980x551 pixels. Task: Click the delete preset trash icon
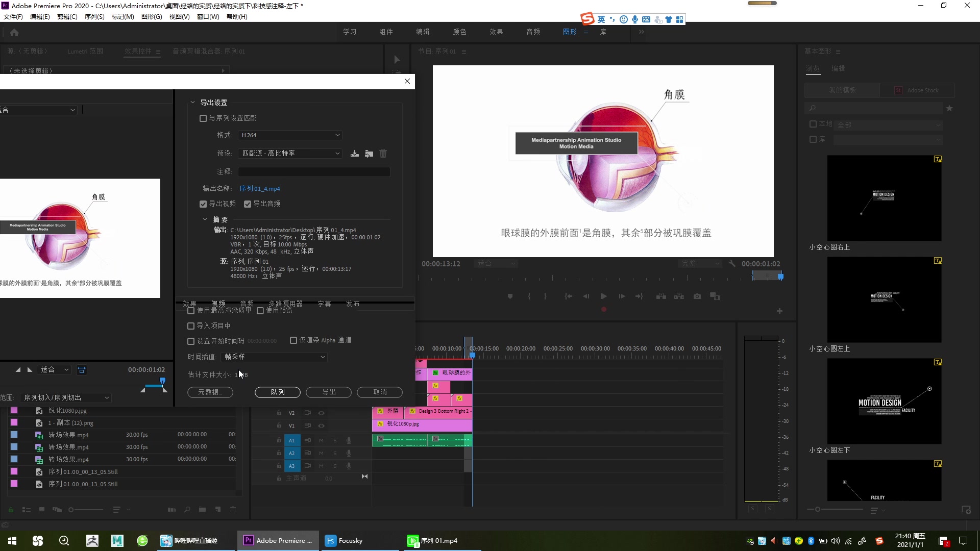(x=383, y=154)
